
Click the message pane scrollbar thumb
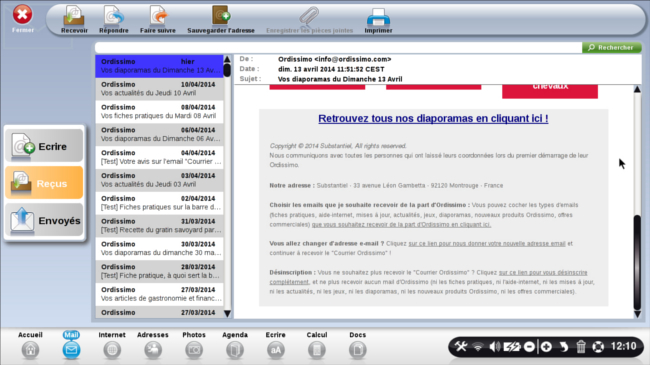tap(637, 262)
